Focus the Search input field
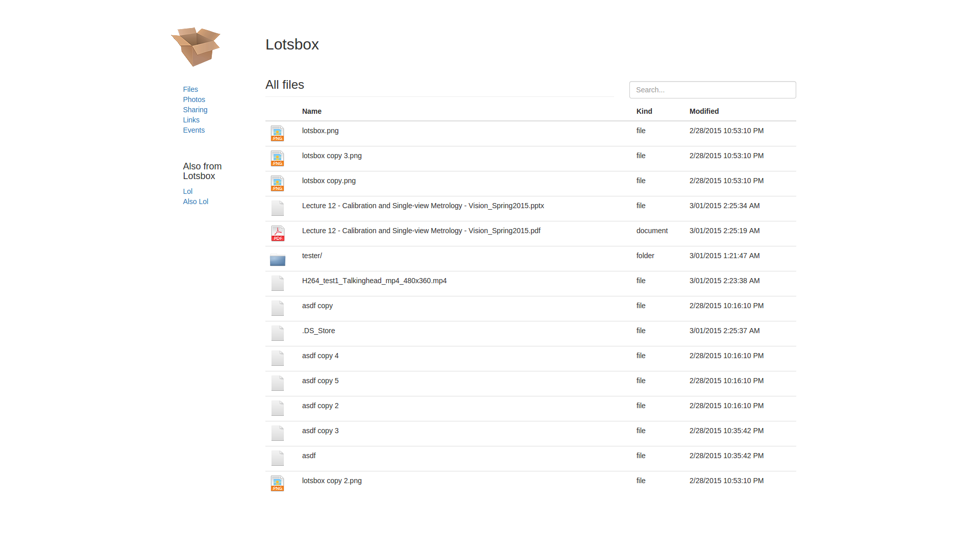The width and height of the screenshot is (980, 551). click(x=712, y=90)
